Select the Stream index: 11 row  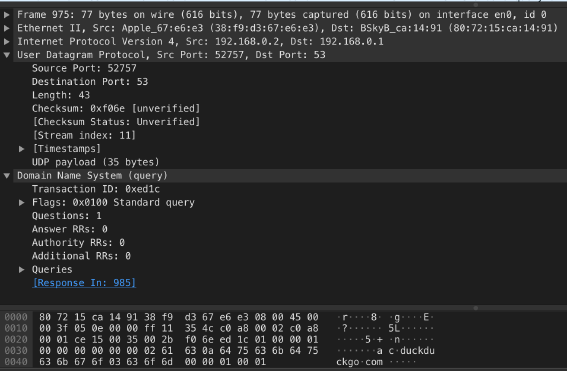pos(84,135)
